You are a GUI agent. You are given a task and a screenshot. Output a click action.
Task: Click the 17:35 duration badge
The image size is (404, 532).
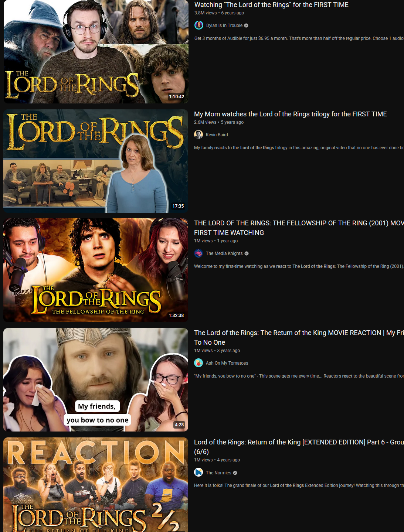178,206
